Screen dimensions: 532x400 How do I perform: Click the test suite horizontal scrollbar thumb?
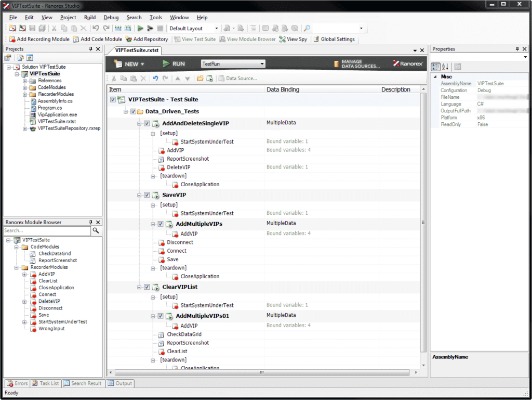262,372
